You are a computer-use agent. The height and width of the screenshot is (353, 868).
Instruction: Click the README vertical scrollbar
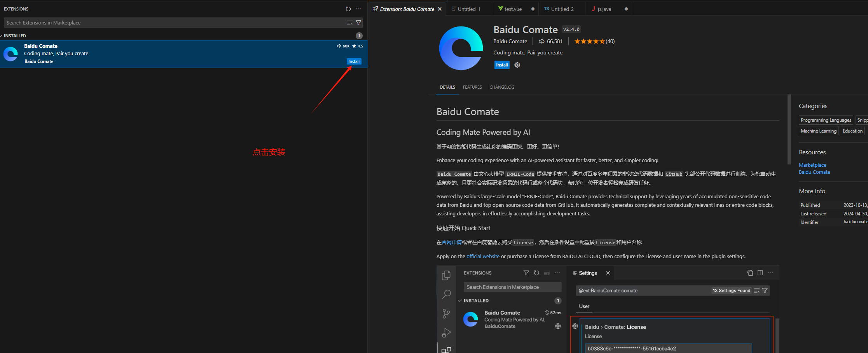[x=789, y=129]
